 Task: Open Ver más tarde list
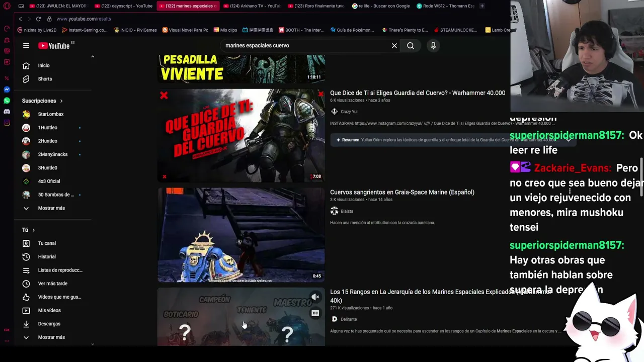52,284
